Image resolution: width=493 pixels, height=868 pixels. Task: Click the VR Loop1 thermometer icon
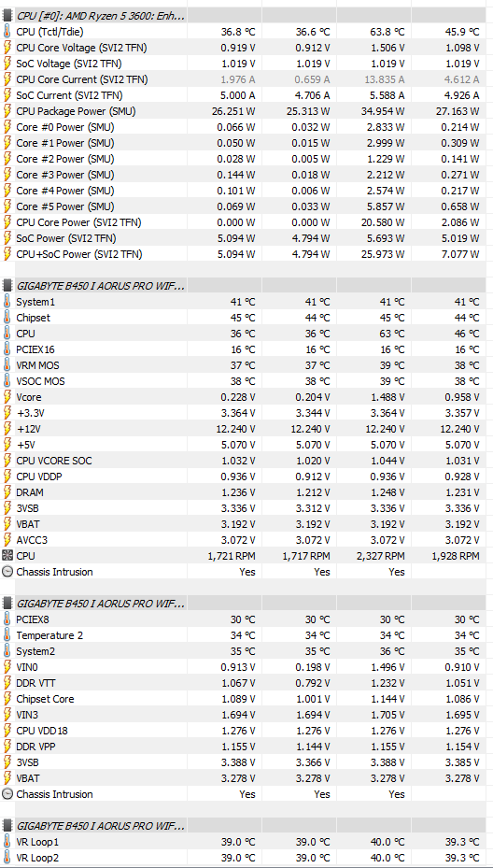7,842
